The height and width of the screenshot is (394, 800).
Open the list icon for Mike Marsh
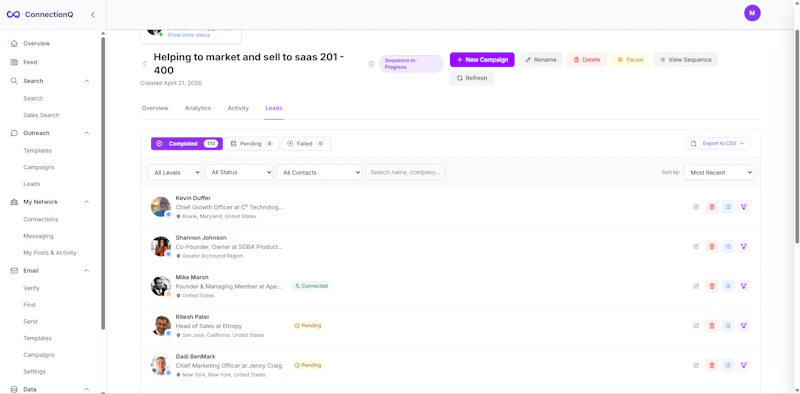point(728,286)
